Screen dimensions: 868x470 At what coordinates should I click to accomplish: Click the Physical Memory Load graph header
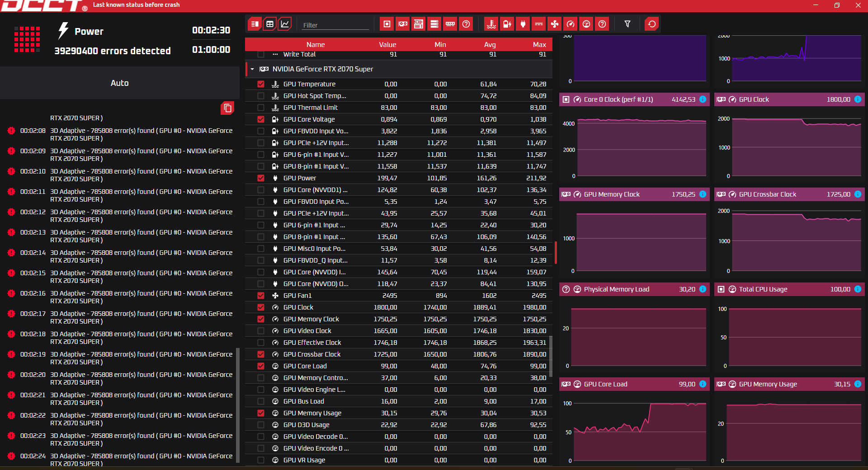coord(634,289)
